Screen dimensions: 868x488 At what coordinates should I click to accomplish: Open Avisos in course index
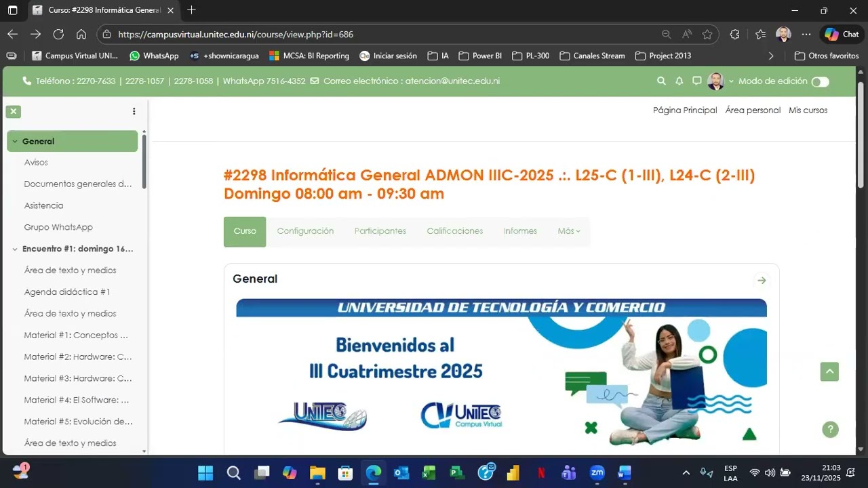36,163
